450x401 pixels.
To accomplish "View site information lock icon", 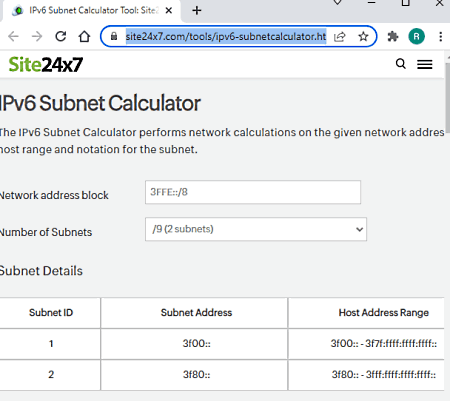I will click(x=114, y=36).
